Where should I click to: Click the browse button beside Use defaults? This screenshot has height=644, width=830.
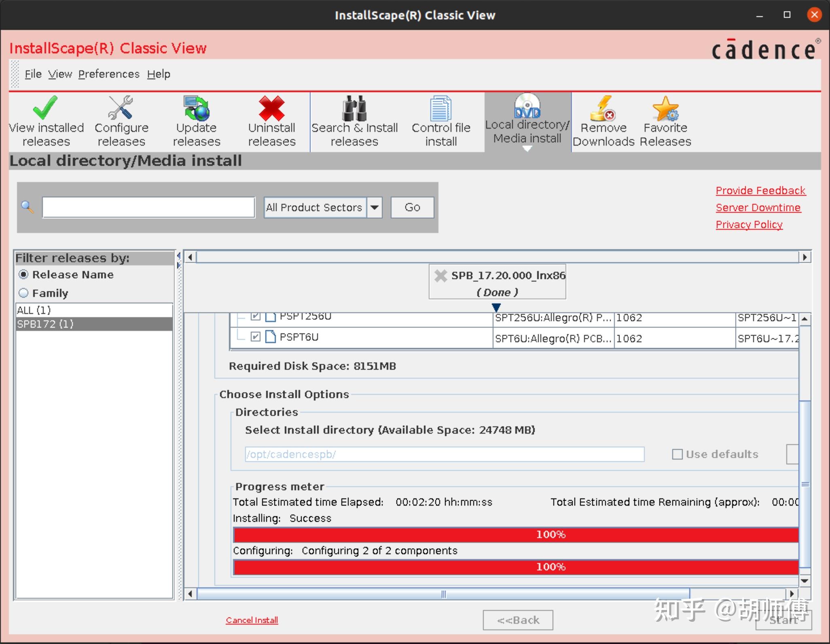click(x=793, y=454)
